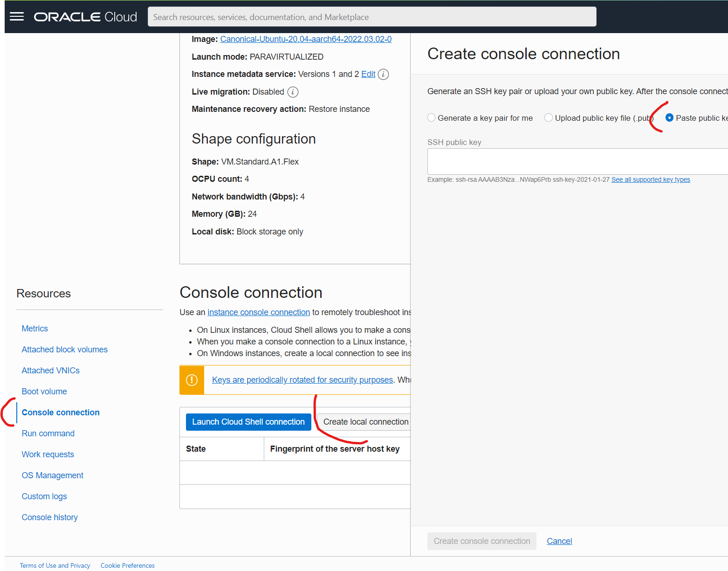
Task: Click Create local connection button
Action: click(x=364, y=422)
